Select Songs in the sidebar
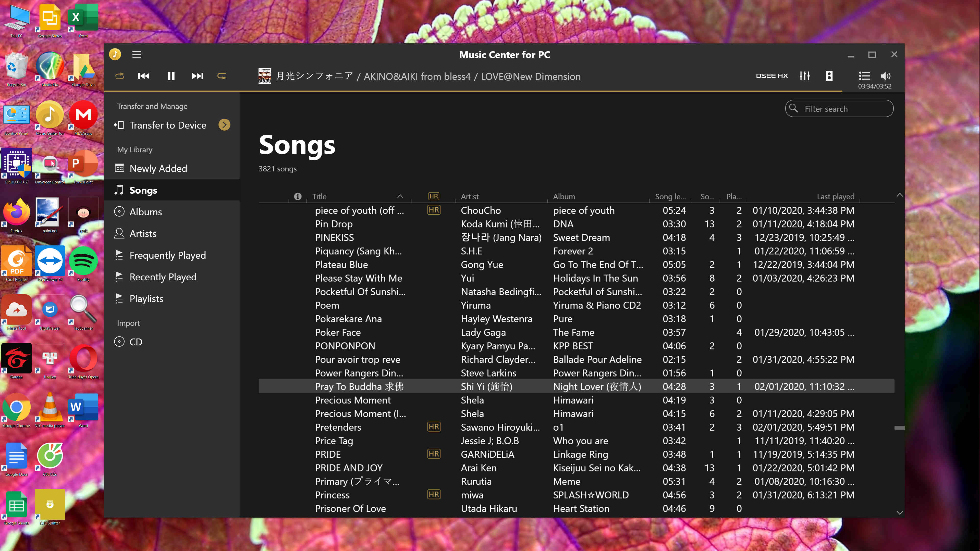Viewport: 980px width, 551px height. 172,190
